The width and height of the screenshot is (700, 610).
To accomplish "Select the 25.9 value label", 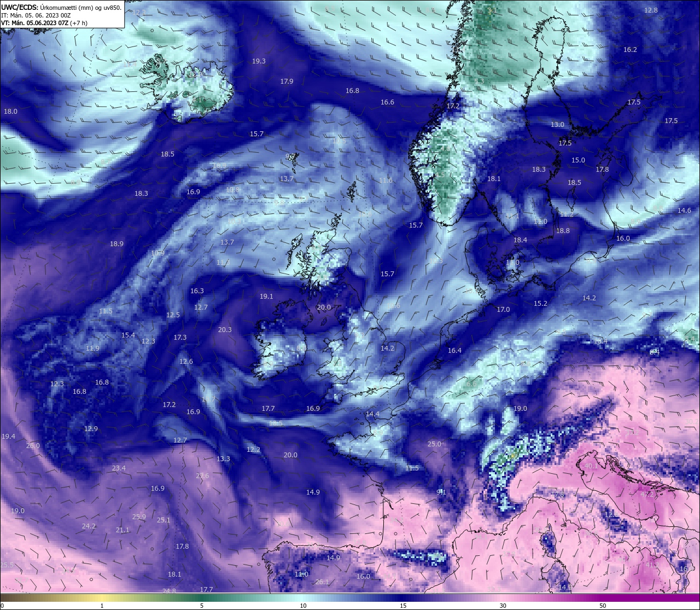I will tap(139, 517).
